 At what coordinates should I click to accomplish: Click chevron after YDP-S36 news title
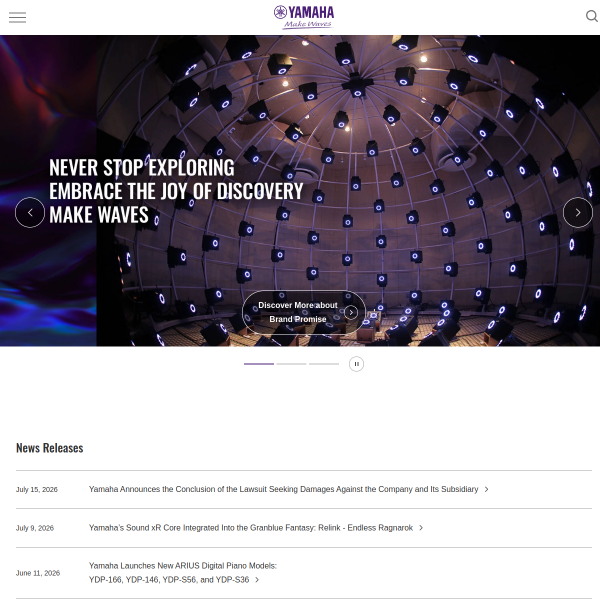tap(257, 580)
